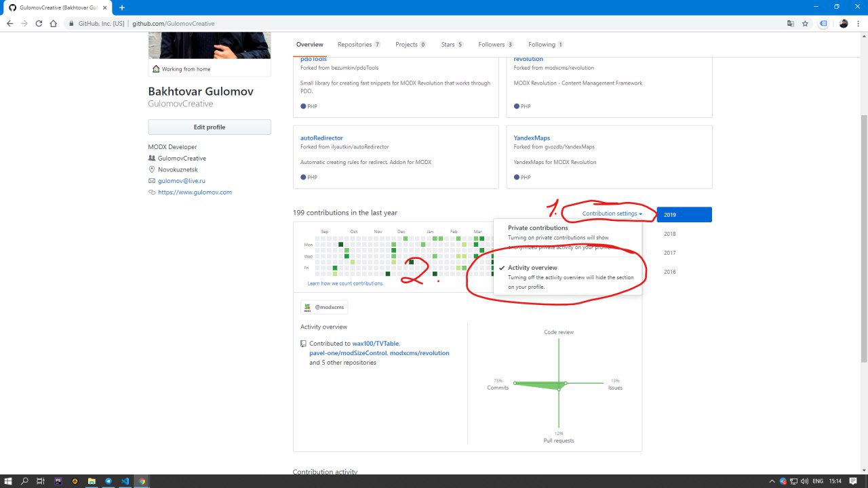The image size is (868, 488).
Task: Open the pavel-one/modSizeControl repository link
Action: 348,353
